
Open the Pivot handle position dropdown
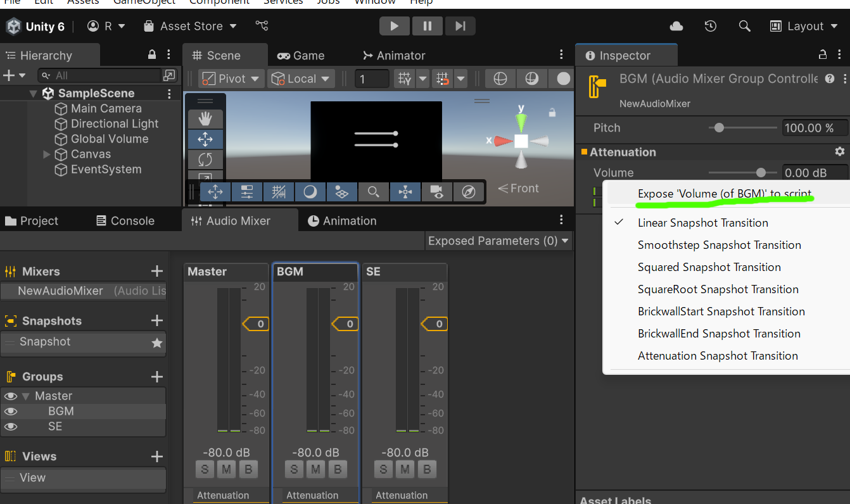[x=231, y=79]
